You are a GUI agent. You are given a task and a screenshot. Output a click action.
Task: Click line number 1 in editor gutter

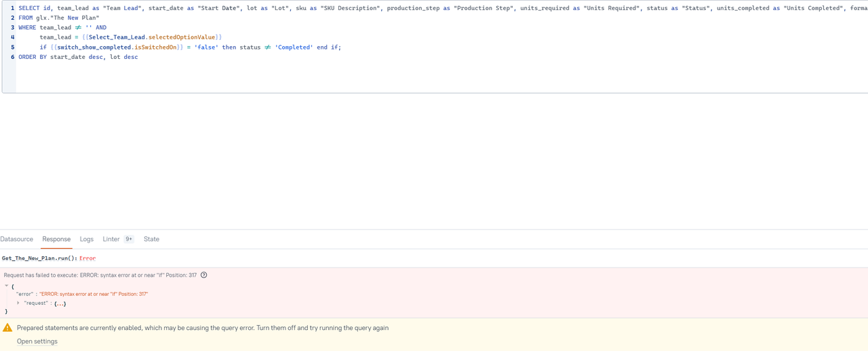click(12, 8)
